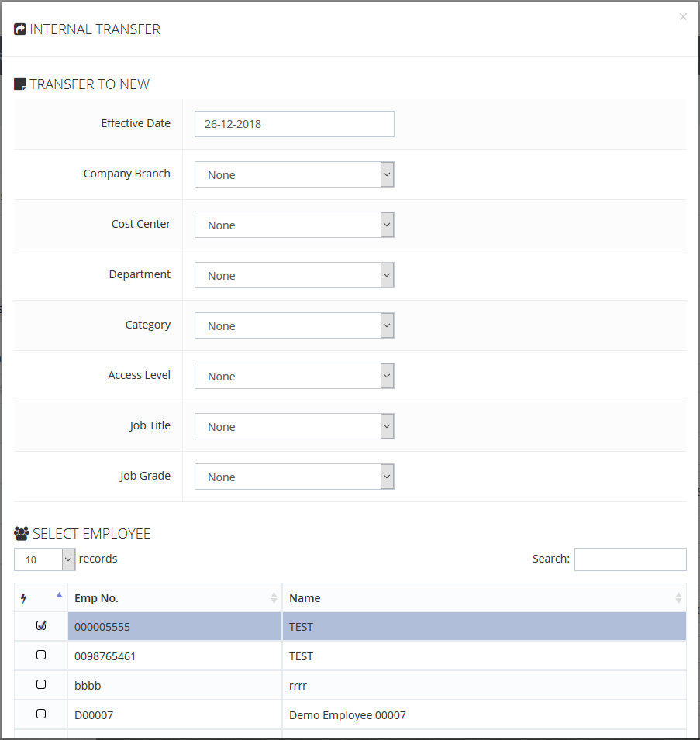
Task: Open the Job Grade dropdown
Action: (295, 477)
